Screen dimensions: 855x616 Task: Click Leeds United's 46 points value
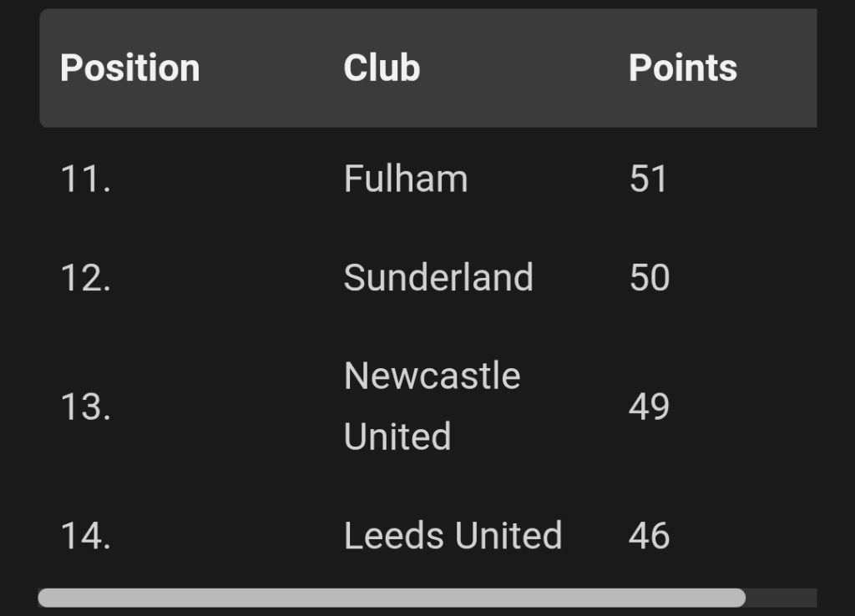649,535
